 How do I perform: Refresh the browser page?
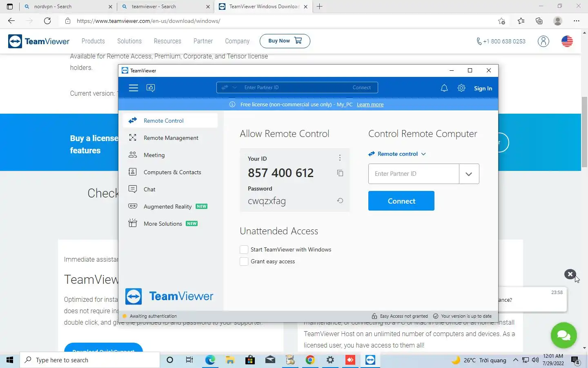click(47, 21)
